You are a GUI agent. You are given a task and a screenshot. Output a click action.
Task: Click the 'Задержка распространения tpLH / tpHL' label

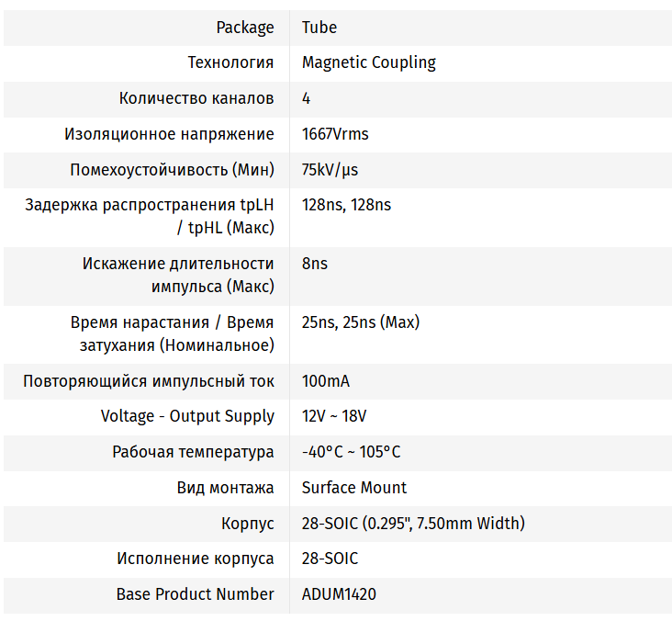(150, 216)
